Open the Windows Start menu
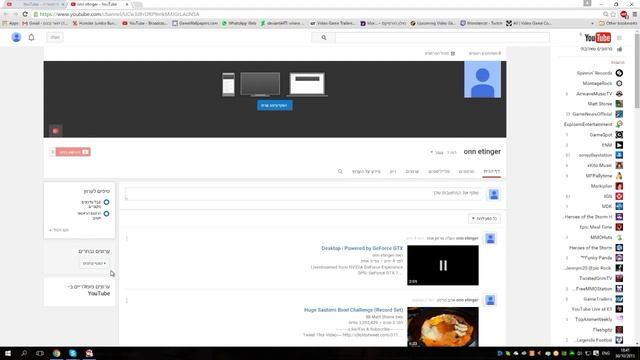Screen dimensions: 640x360 7,353
